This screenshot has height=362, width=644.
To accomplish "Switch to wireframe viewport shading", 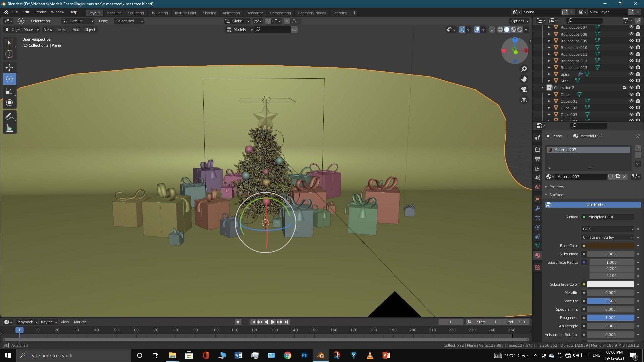I will click(500, 29).
